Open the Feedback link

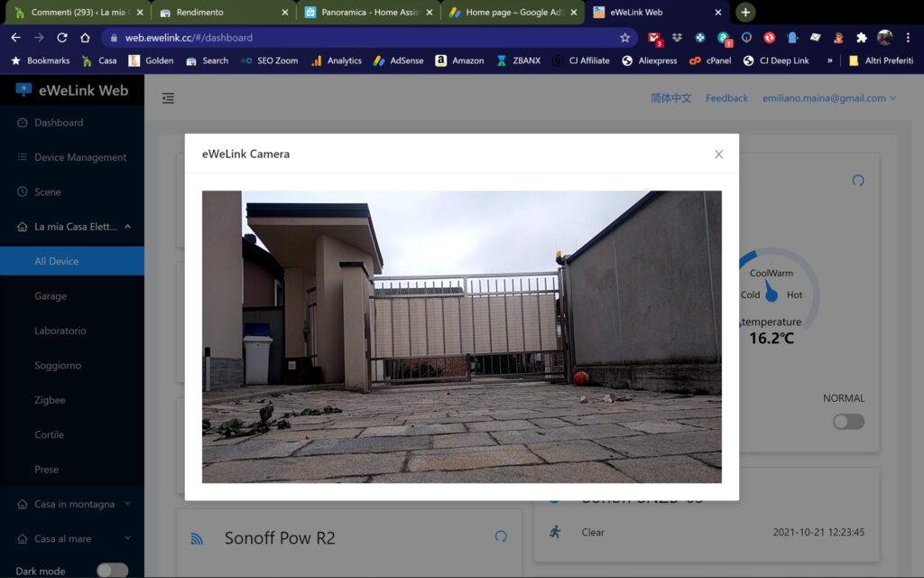725,98
